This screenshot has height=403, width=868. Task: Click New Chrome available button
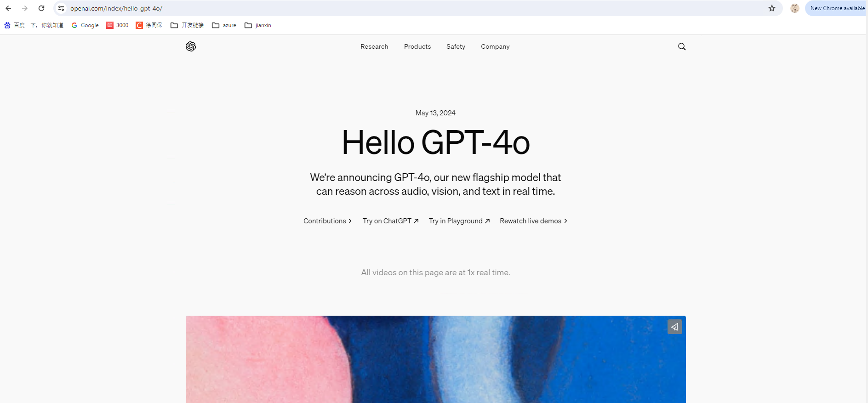click(x=837, y=8)
